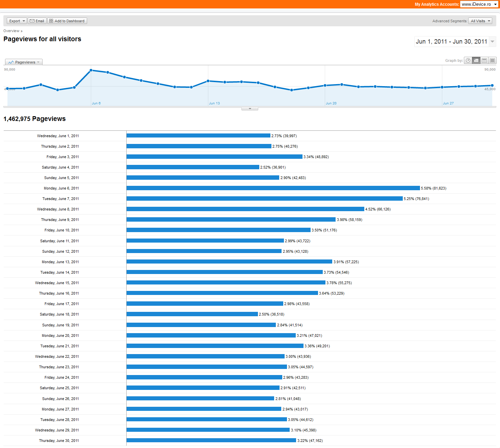Click the Jun 27 axis label on chart
The width and height of the screenshot is (500, 448).
tap(448, 103)
